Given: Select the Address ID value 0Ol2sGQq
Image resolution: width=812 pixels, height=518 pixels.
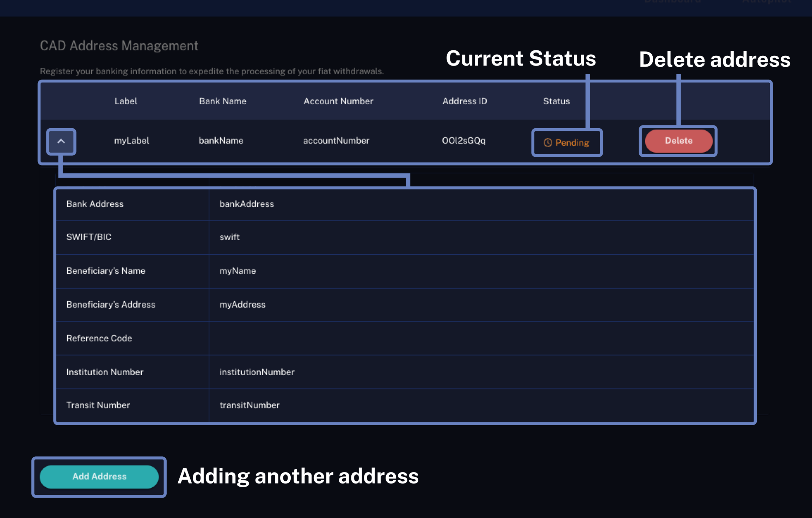Looking at the screenshot, I should pyautogui.click(x=463, y=141).
